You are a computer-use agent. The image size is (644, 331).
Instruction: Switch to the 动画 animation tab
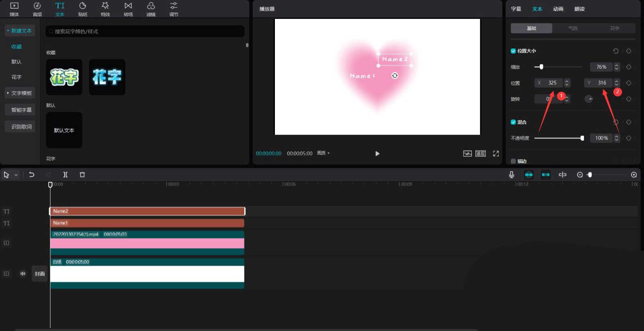pyautogui.click(x=558, y=9)
